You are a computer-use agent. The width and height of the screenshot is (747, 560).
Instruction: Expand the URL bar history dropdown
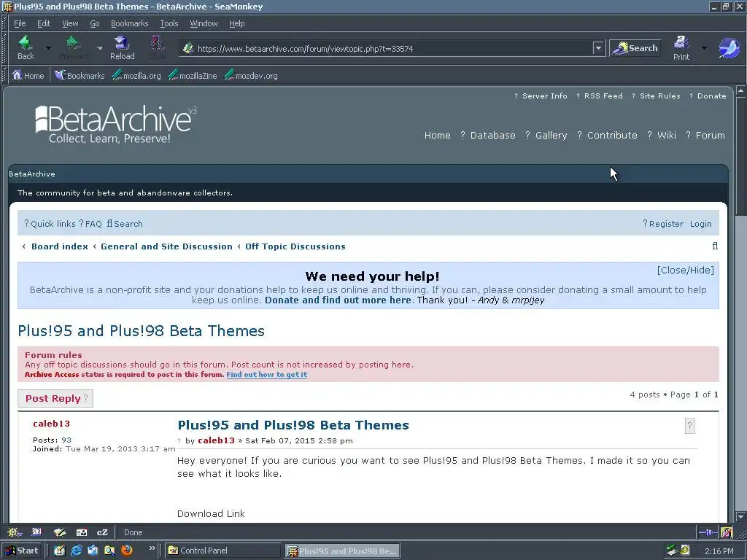pos(598,48)
